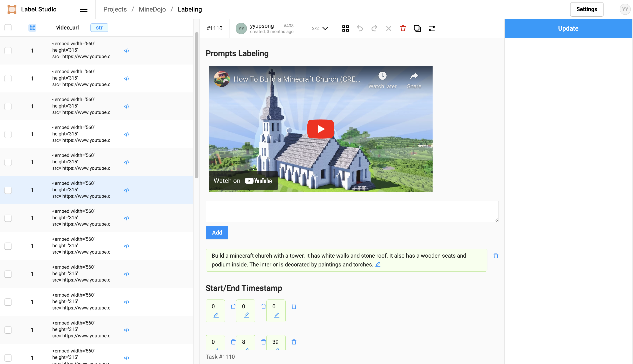Delete the timestamp value 8
The width and height of the screenshot is (633, 364).
click(x=263, y=342)
